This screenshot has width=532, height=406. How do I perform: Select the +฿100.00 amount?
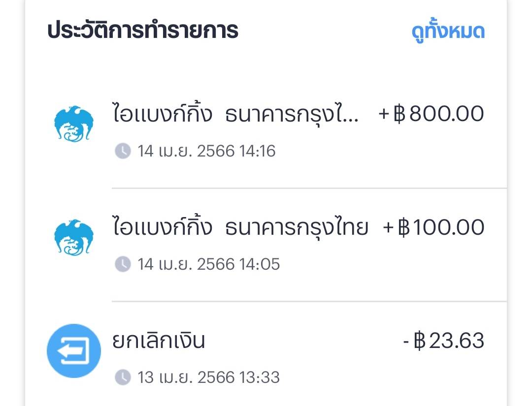(x=433, y=227)
